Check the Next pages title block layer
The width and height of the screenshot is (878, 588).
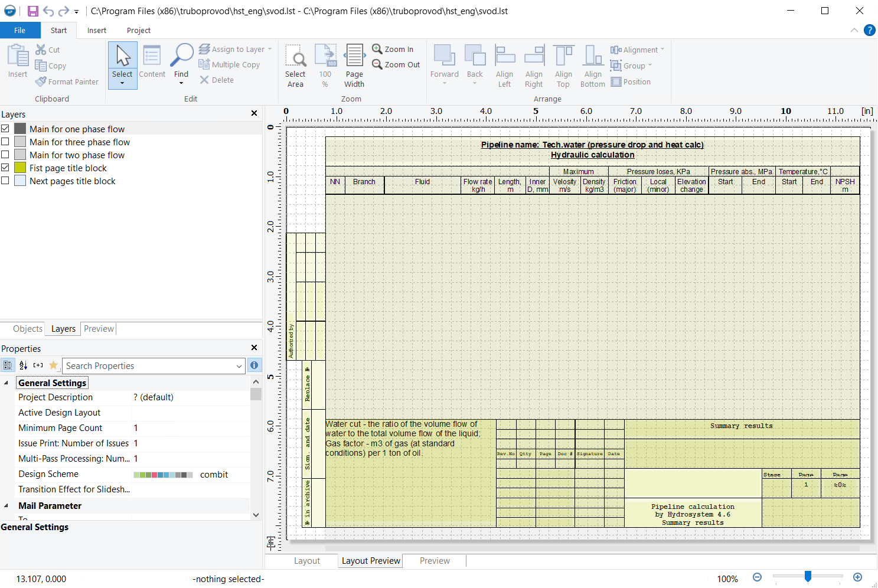5,181
